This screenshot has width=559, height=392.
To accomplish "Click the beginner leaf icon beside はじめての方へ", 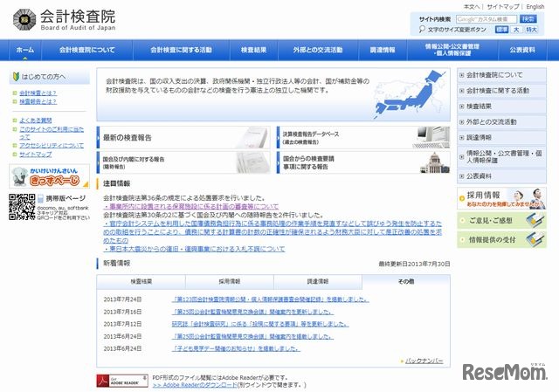I will 16,76.
